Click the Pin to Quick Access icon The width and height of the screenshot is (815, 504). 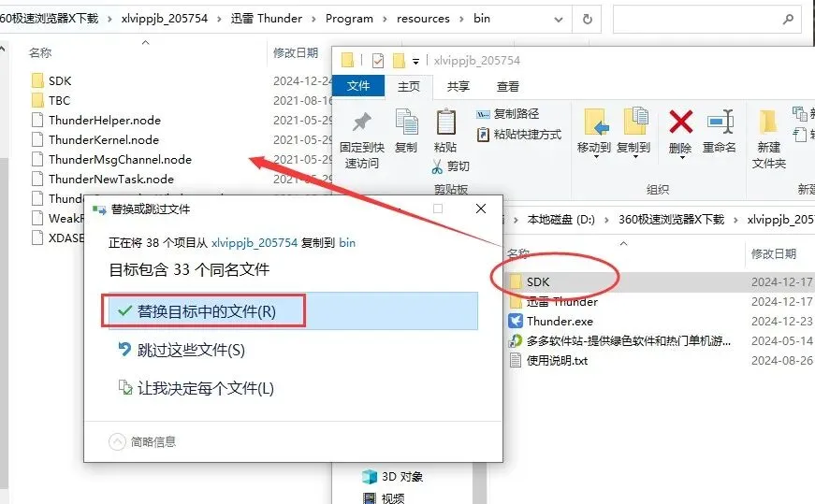coord(362,122)
